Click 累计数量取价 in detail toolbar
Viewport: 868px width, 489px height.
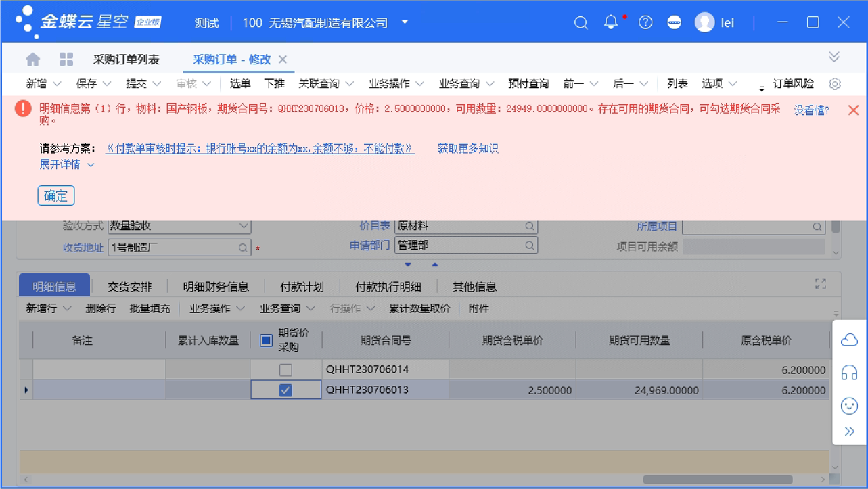pos(419,308)
